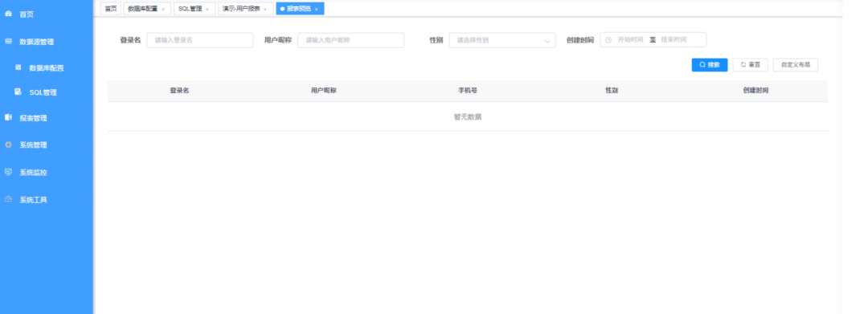This screenshot has width=868, height=314.
Task: Expand the 报表管理 menu chevron
Action: (81, 117)
